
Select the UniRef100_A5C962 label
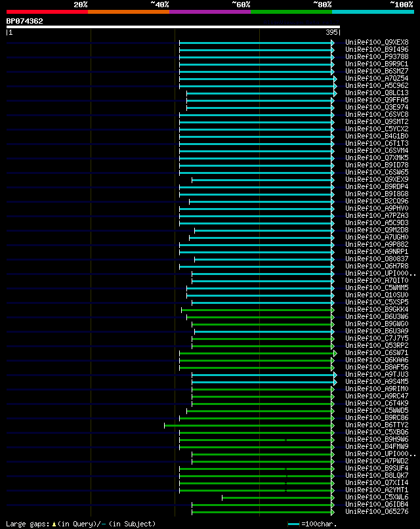[x=377, y=86]
